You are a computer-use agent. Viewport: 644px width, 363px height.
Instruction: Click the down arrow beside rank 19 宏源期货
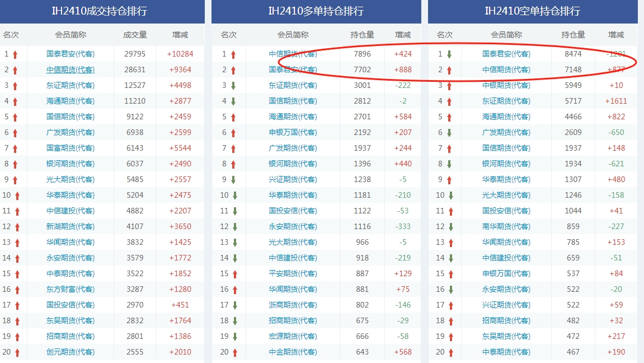coord(235,337)
